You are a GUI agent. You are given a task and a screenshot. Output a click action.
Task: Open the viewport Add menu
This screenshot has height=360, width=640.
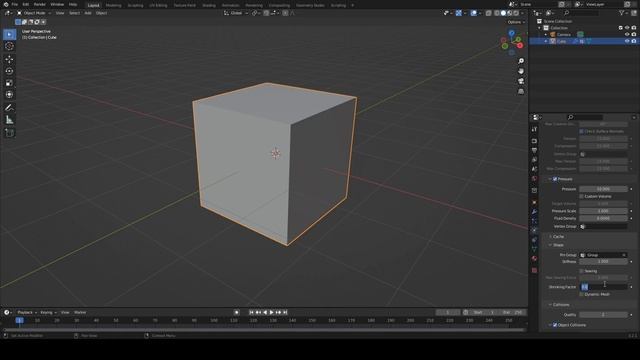(88, 13)
